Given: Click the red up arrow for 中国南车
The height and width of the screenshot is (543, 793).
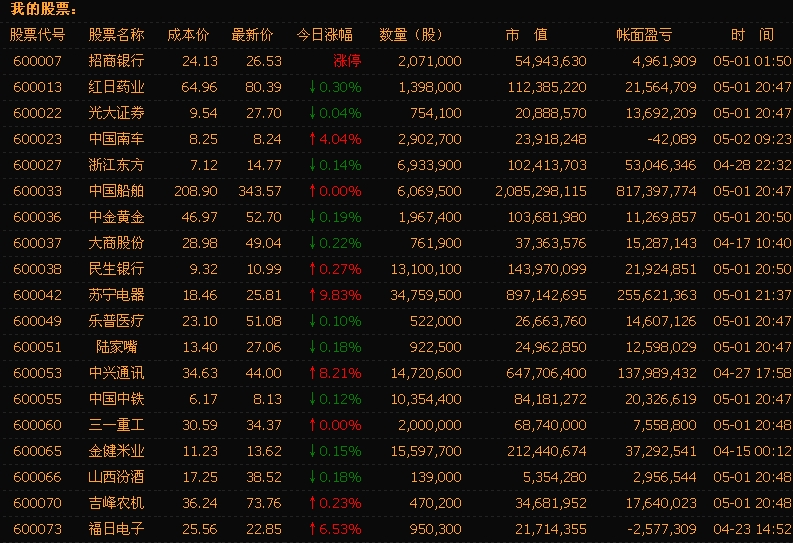Looking at the screenshot, I should pyautogui.click(x=313, y=139).
